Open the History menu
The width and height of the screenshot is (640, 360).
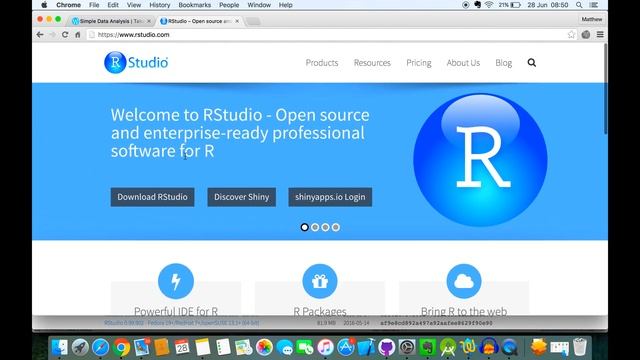pyautogui.click(x=160, y=5)
